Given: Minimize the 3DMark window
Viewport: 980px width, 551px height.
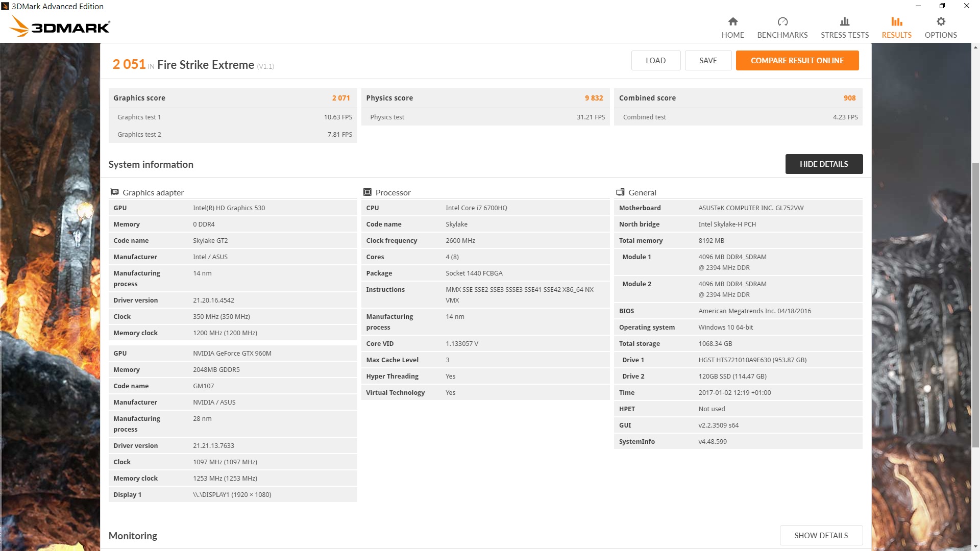Looking at the screenshot, I should pyautogui.click(x=918, y=6).
